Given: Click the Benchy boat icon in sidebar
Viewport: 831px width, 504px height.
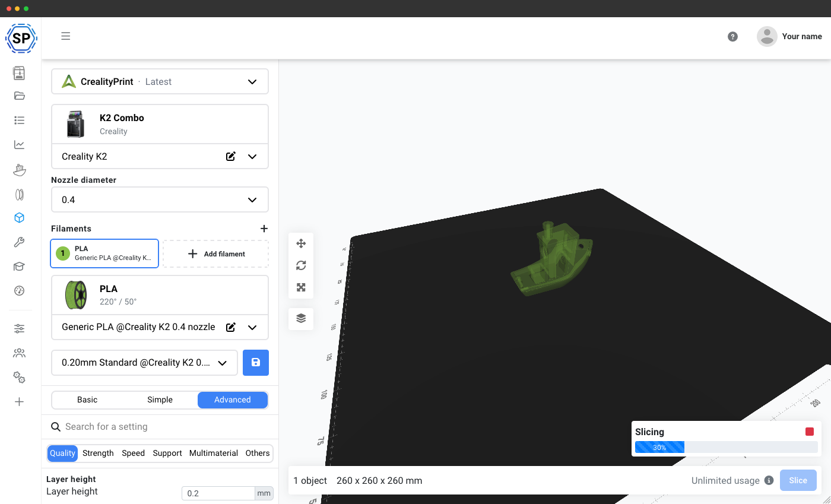Looking at the screenshot, I should click(x=19, y=170).
